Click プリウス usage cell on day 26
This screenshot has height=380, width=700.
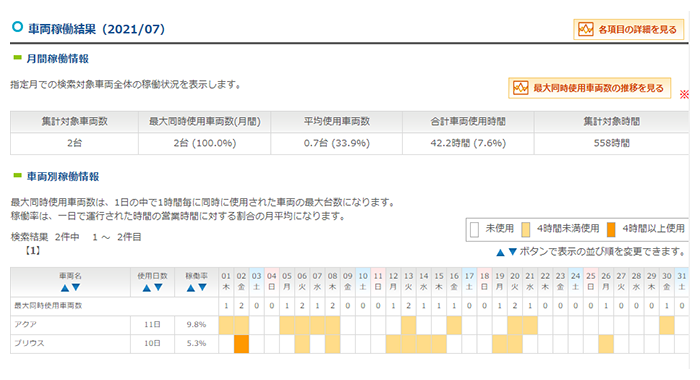606,344
